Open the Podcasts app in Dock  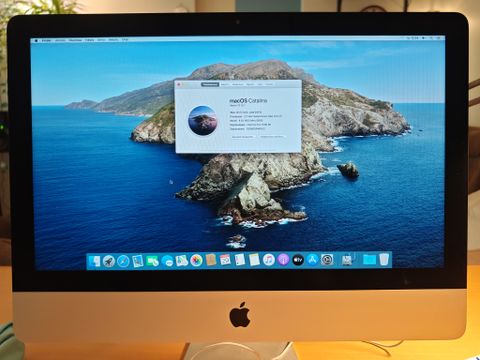coord(283,260)
